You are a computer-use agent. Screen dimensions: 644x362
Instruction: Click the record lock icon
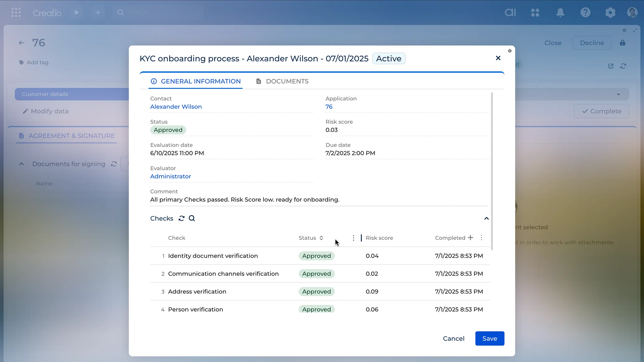622,43
